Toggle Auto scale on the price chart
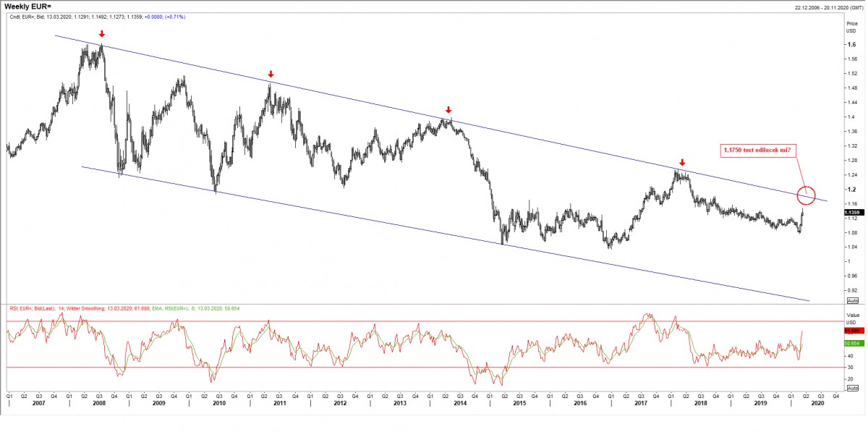This screenshot has height=432, width=868. [852, 300]
